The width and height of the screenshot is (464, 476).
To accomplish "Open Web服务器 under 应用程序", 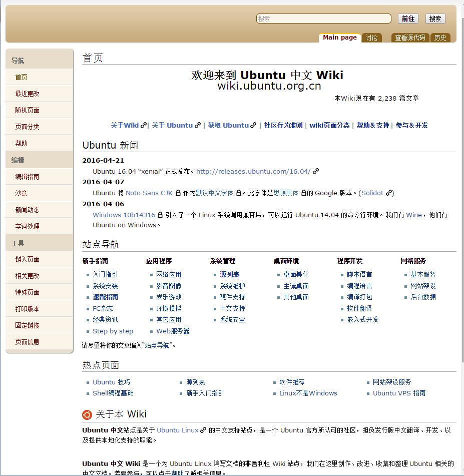I will [173, 331].
